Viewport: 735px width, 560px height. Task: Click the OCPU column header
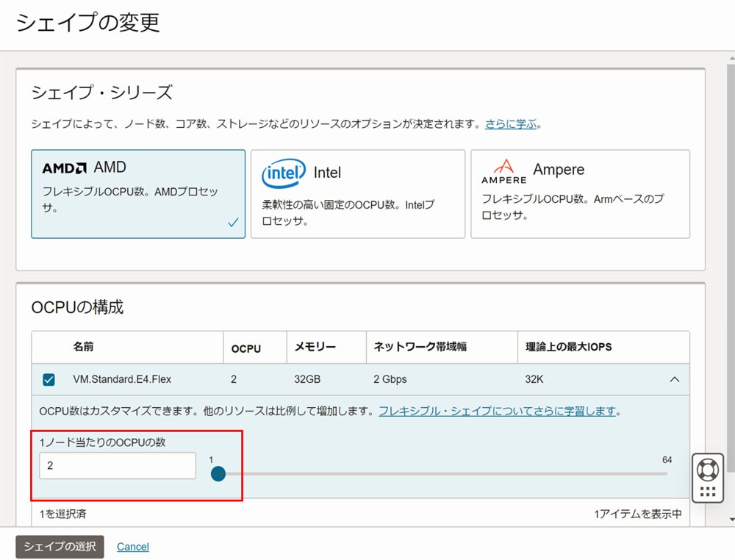click(246, 348)
